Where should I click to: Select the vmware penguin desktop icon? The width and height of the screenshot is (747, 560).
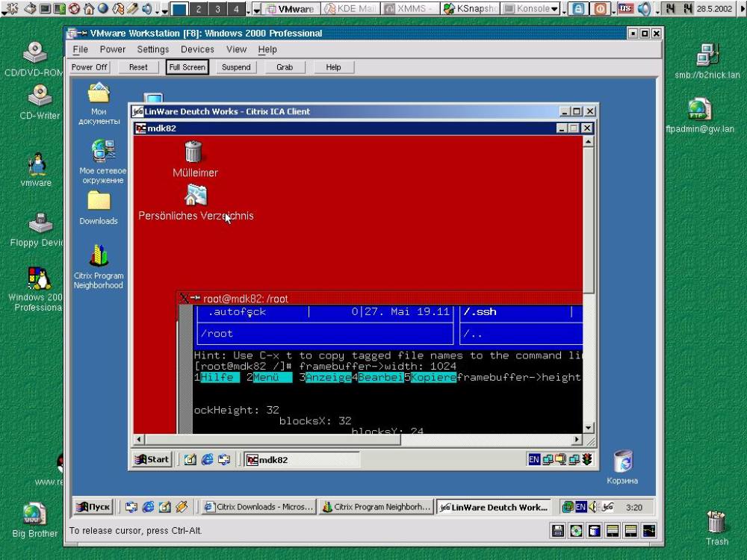click(x=37, y=164)
